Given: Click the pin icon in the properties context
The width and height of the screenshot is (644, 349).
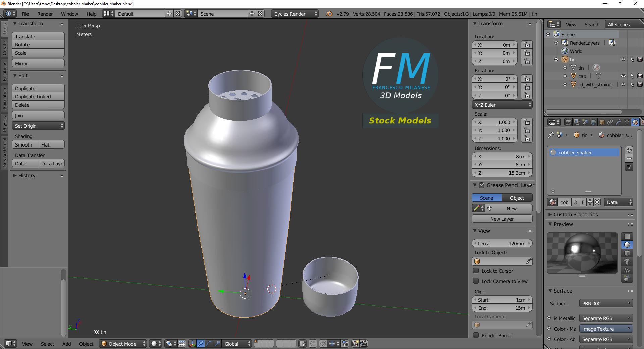Looking at the screenshot, I should pos(551,135).
